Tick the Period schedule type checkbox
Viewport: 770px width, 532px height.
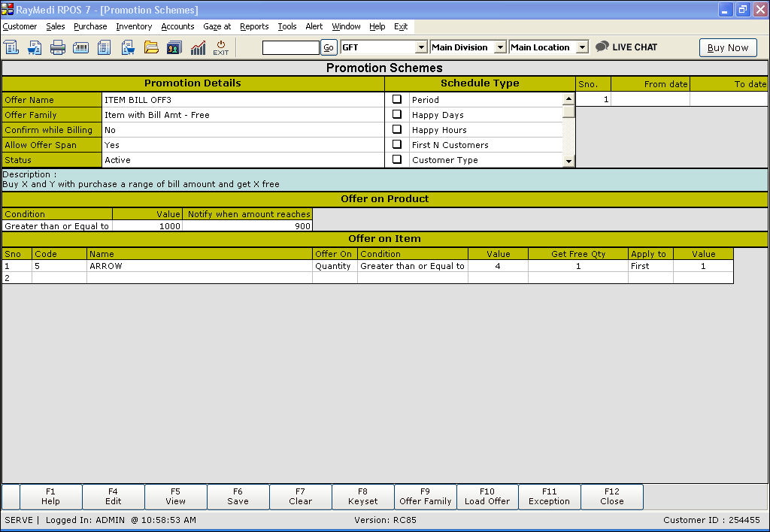(x=397, y=99)
